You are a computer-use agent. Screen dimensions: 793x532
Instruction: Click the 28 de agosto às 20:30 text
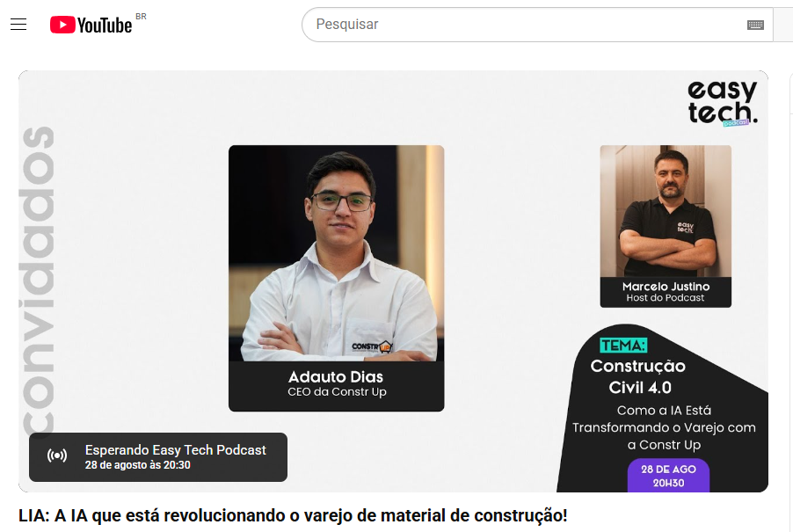click(x=137, y=465)
